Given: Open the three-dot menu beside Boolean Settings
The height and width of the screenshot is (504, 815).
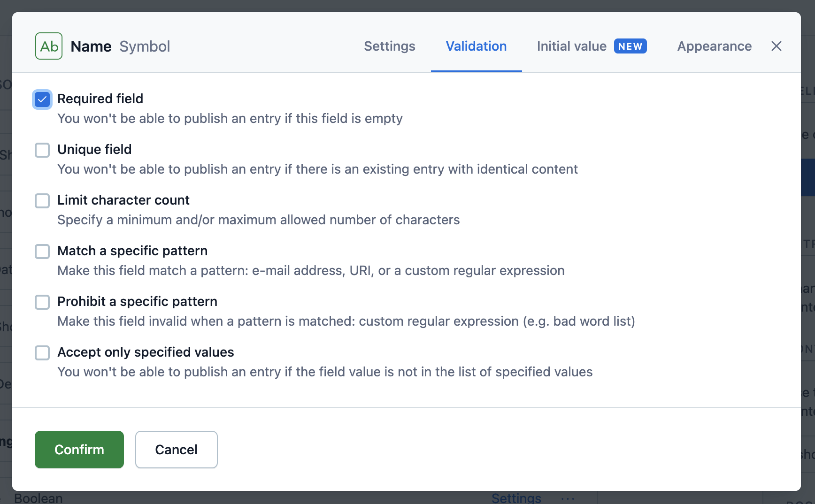Looking at the screenshot, I should point(568,498).
